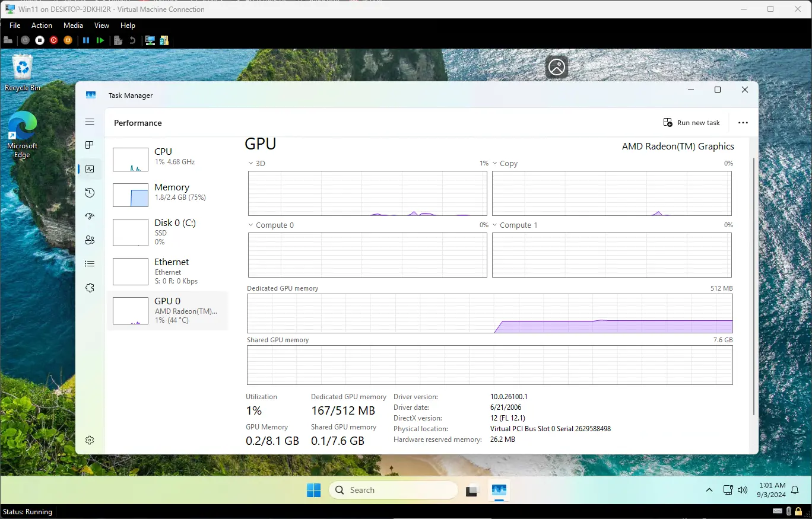
Task: Click the Recycle Bin desktop icon
Action: point(23,74)
